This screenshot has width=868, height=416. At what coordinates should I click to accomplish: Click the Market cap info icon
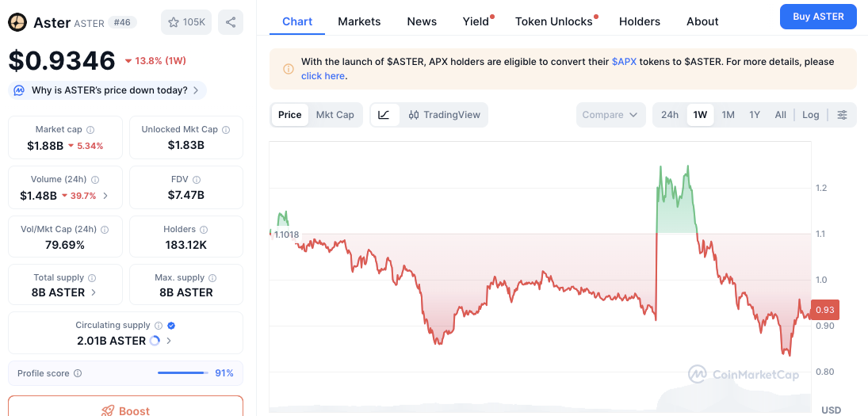(x=90, y=130)
